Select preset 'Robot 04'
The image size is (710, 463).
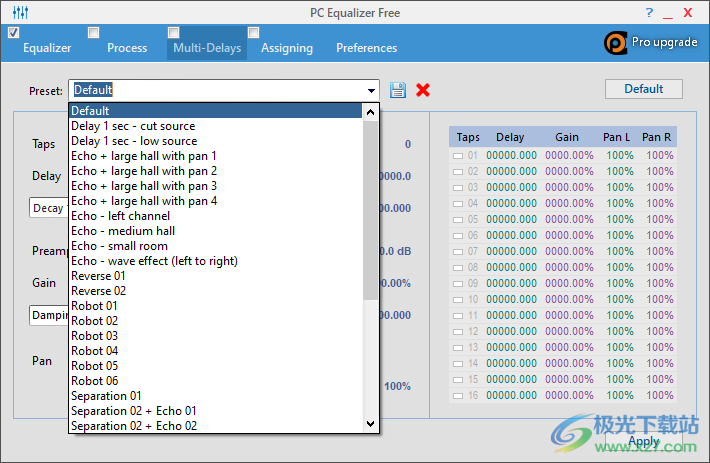[216, 350]
